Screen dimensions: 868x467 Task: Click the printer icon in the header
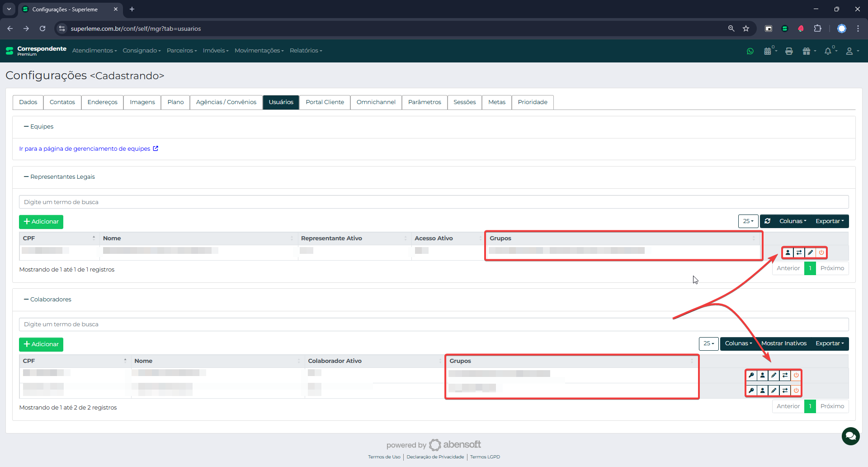[x=789, y=51]
